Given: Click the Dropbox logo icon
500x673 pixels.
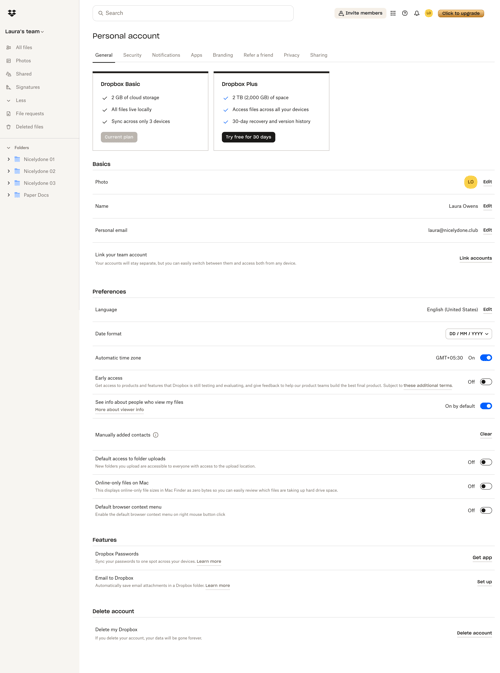Looking at the screenshot, I should click(12, 13).
